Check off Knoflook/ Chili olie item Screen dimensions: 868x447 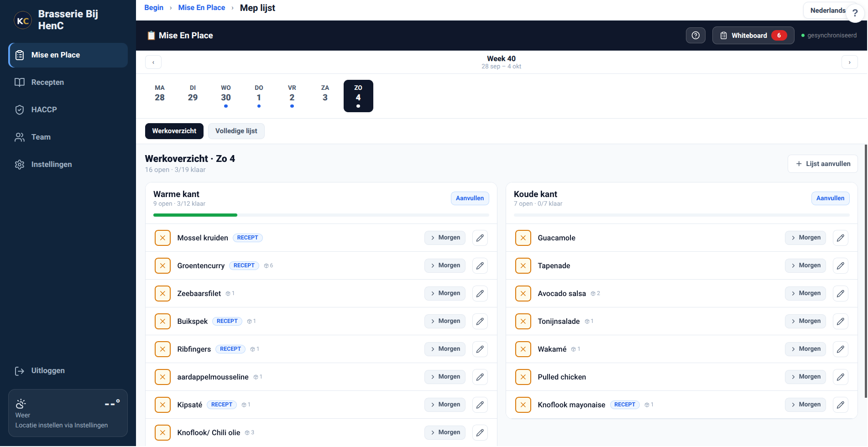(x=162, y=432)
